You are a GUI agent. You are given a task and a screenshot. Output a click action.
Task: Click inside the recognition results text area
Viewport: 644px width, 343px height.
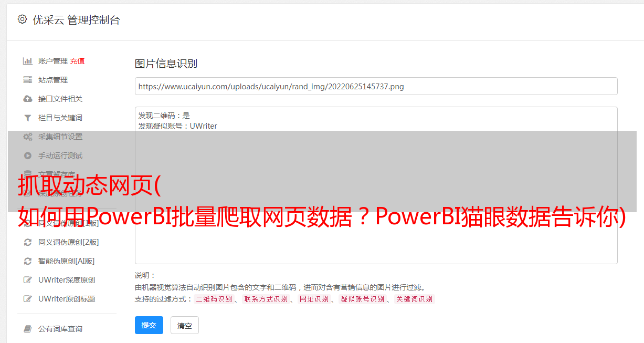point(376,185)
